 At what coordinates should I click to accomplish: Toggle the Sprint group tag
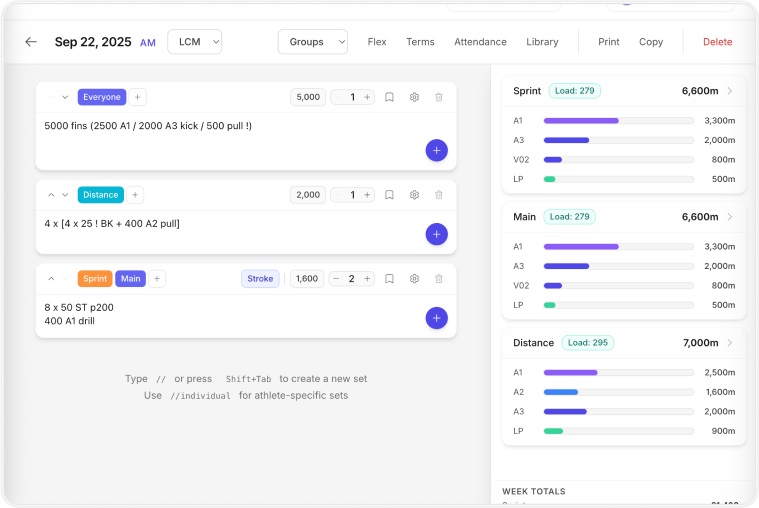[95, 279]
